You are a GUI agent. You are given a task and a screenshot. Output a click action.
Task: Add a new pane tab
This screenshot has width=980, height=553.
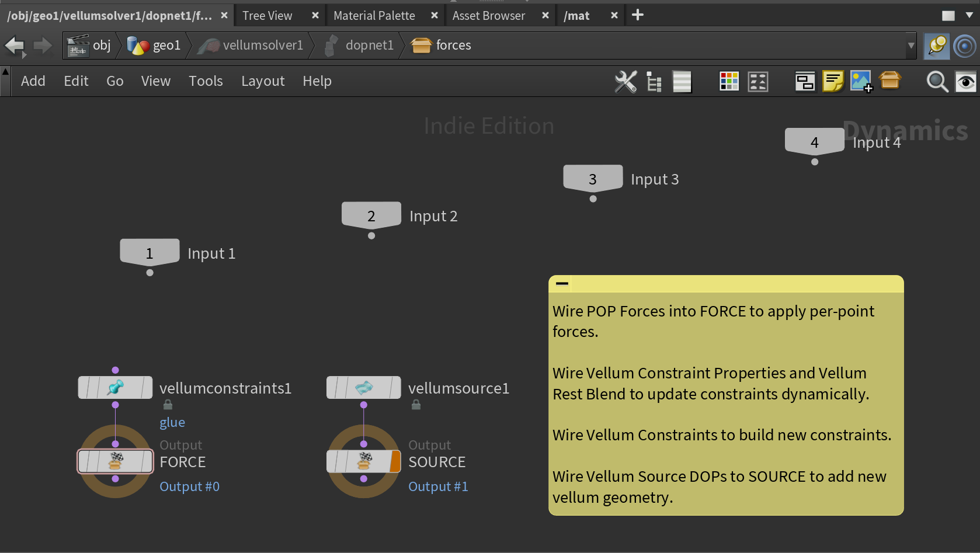click(638, 15)
